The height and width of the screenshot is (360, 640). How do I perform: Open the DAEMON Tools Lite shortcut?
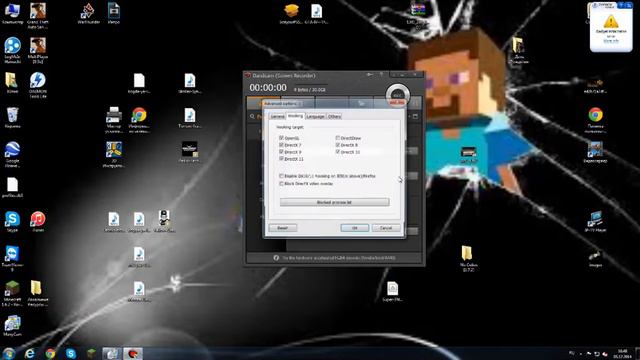point(38,85)
